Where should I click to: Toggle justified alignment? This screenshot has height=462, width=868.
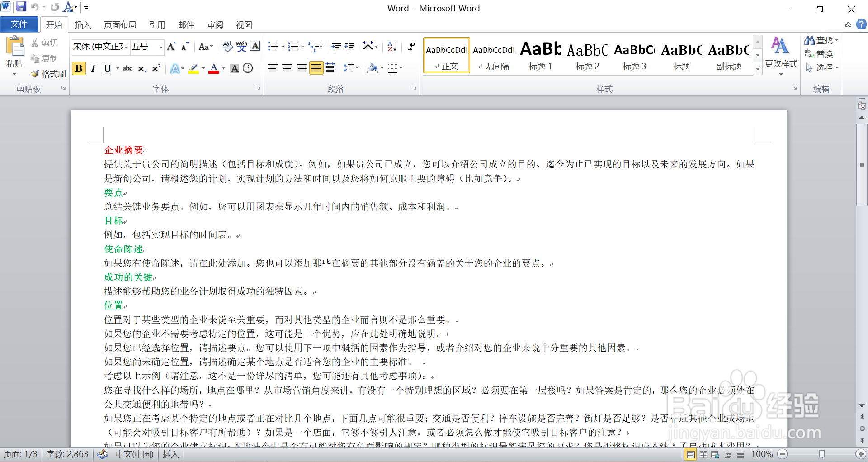click(316, 68)
